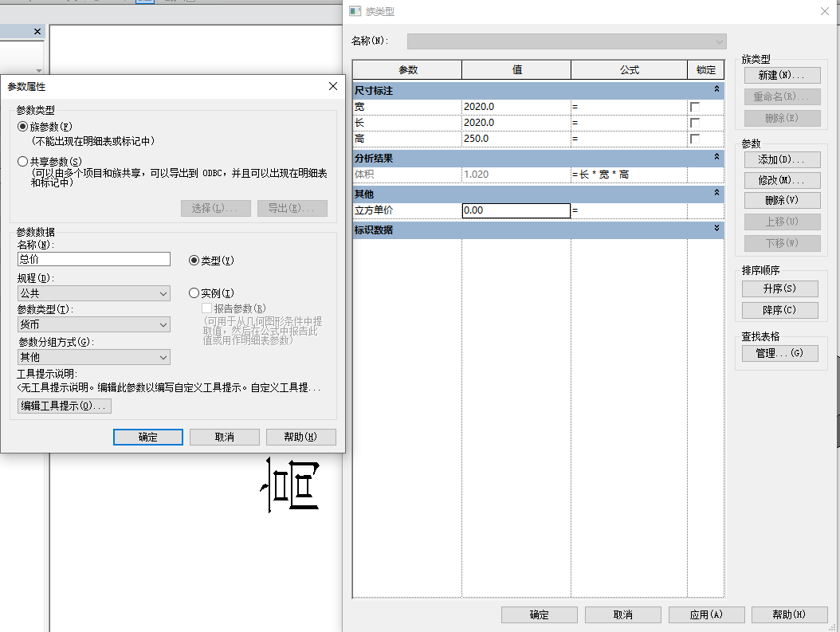840x632 pixels.
Task: Sort parameters with 升序 button
Action: 780,289
